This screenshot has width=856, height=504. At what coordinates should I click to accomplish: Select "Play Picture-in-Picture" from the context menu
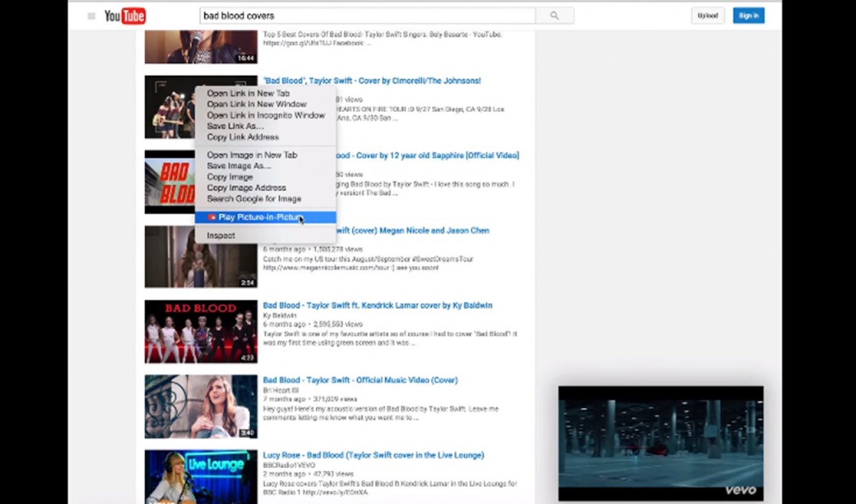pyautogui.click(x=257, y=217)
